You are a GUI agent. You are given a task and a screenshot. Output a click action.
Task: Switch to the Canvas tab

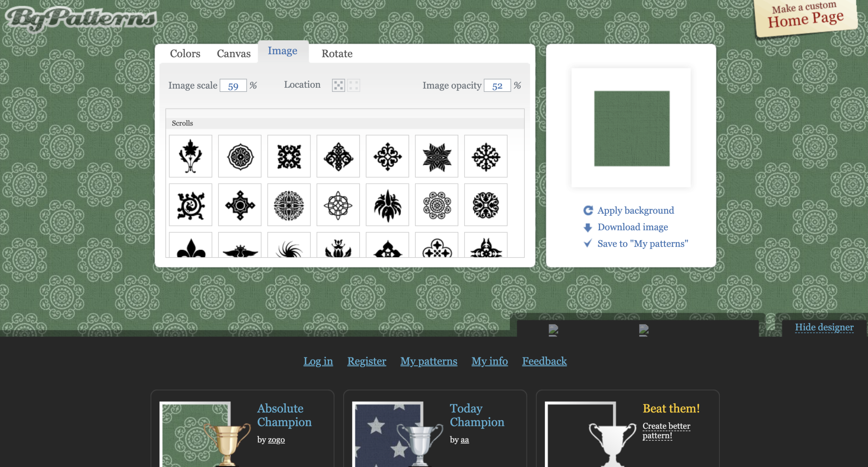[234, 54]
